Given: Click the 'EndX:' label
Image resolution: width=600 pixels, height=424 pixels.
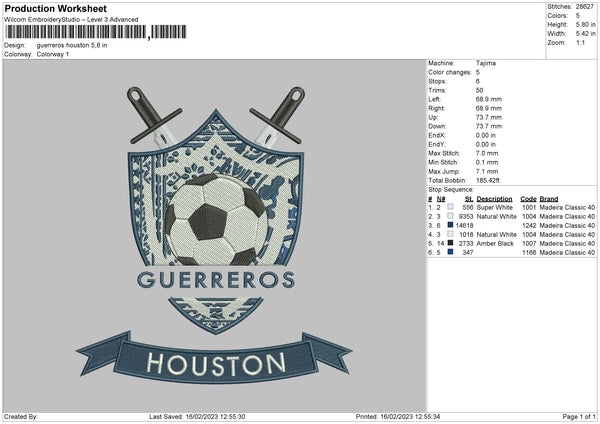Looking at the screenshot, I should pos(437,135).
